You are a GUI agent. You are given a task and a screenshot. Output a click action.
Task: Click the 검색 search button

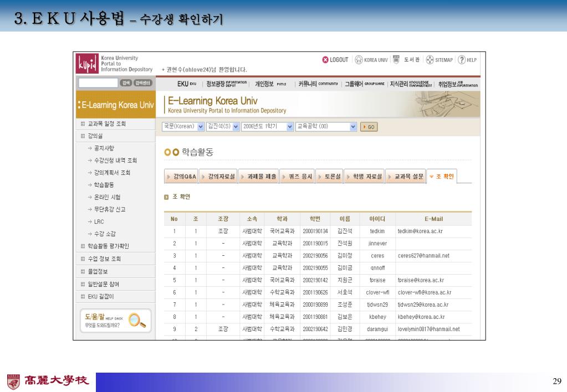[x=126, y=83]
